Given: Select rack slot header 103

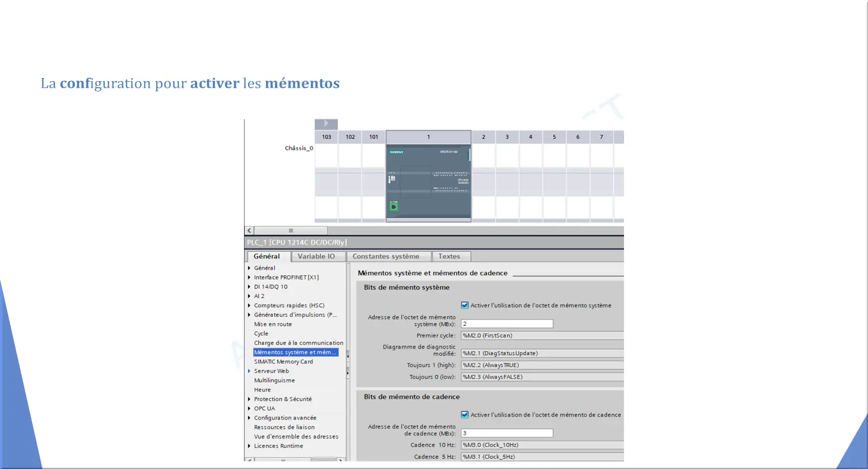Looking at the screenshot, I should point(327,137).
